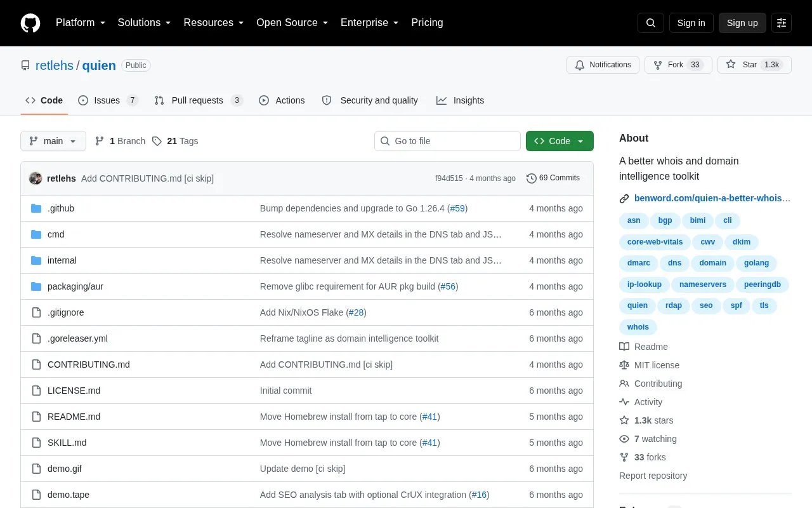
Task: Click the folder icon beside cmd
Action: pos(36,234)
